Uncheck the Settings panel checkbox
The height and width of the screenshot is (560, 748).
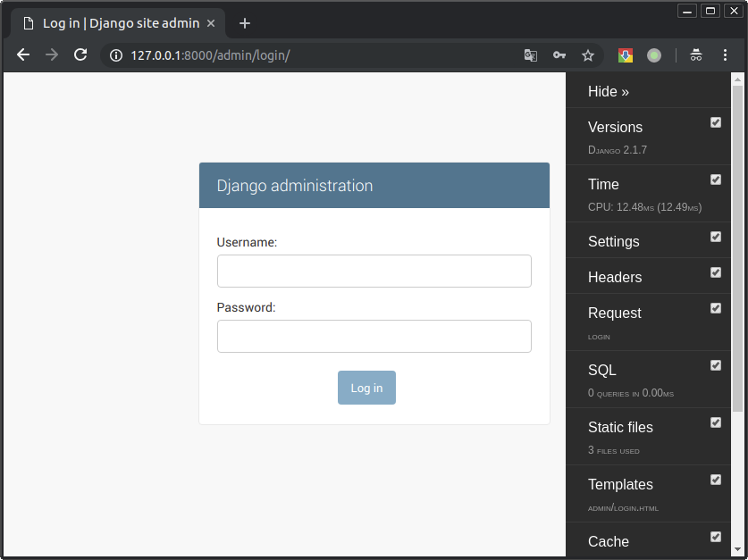pos(716,237)
